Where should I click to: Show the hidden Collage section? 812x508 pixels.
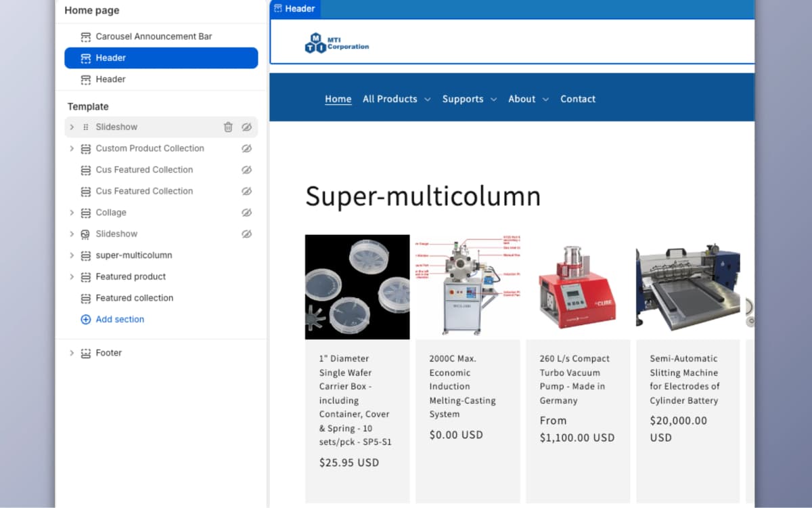coord(246,213)
